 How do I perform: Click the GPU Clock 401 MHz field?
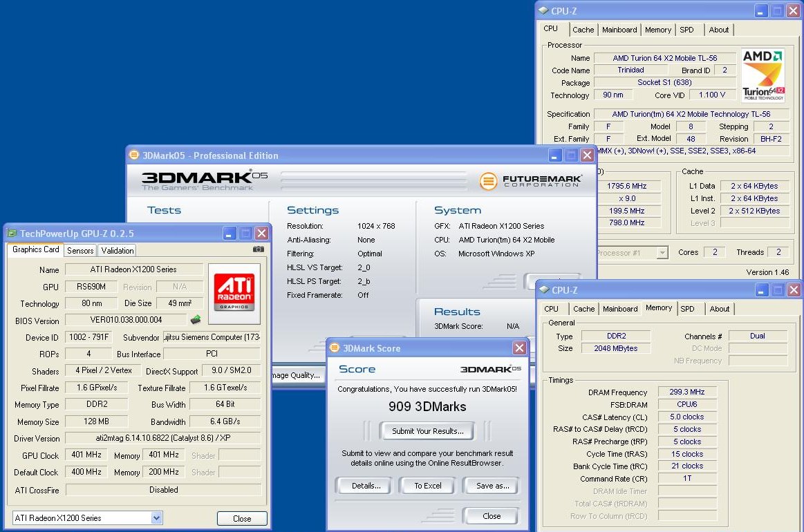click(86, 455)
